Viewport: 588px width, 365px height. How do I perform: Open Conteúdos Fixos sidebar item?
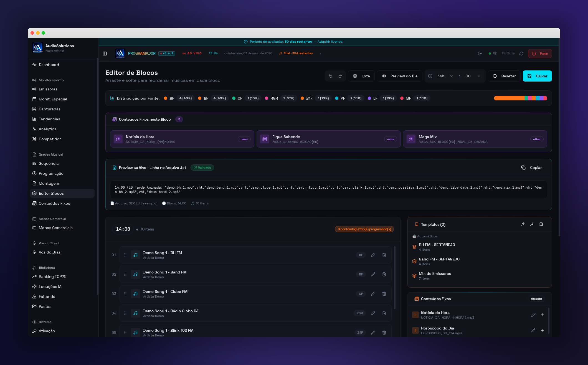pos(62,203)
